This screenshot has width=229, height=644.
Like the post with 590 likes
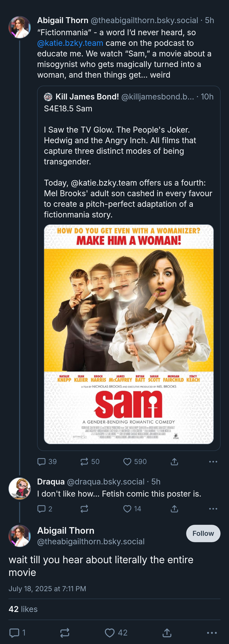coord(135,462)
